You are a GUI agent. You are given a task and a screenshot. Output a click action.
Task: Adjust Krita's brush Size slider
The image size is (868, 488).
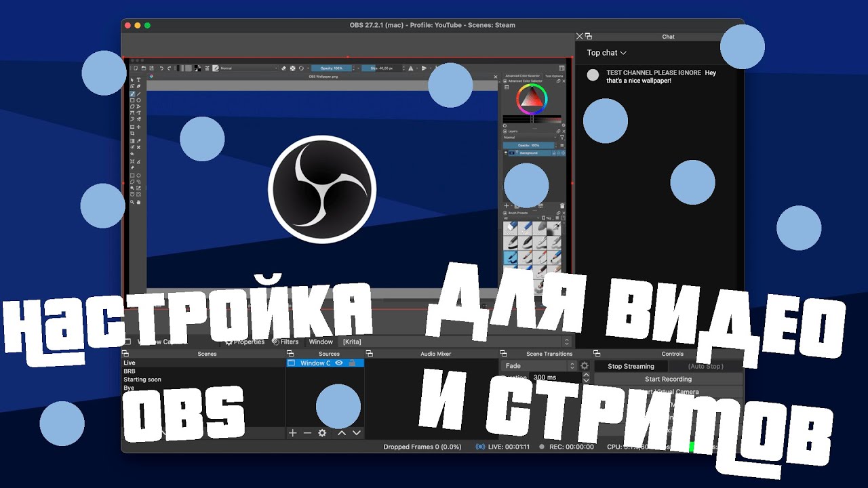point(382,68)
